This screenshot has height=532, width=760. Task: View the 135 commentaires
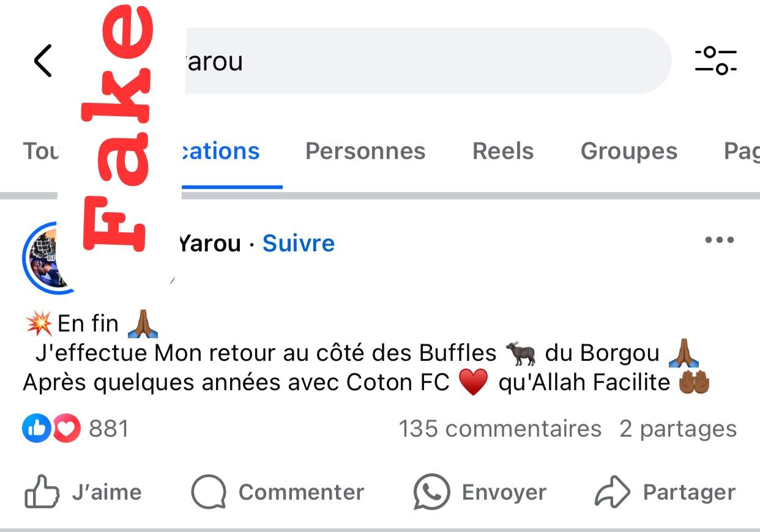point(500,429)
